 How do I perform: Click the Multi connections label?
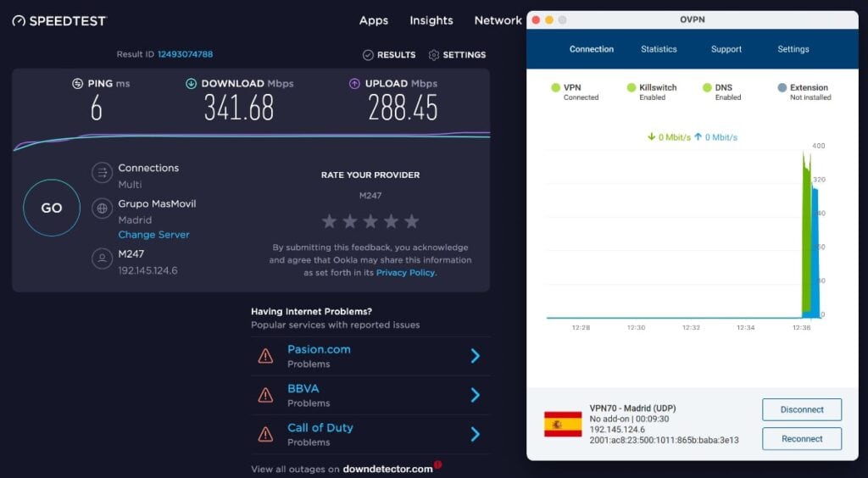click(x=130, y=184)
